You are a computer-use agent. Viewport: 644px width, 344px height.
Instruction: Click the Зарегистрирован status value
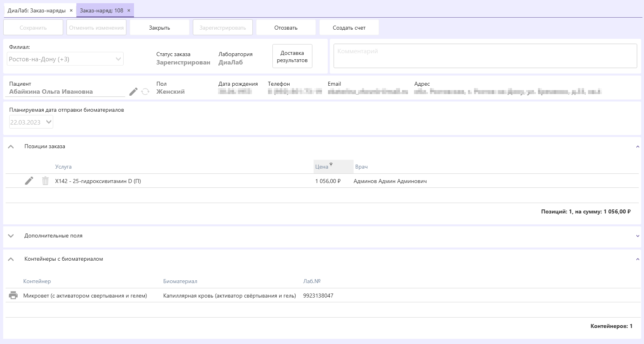click(183, 62)
